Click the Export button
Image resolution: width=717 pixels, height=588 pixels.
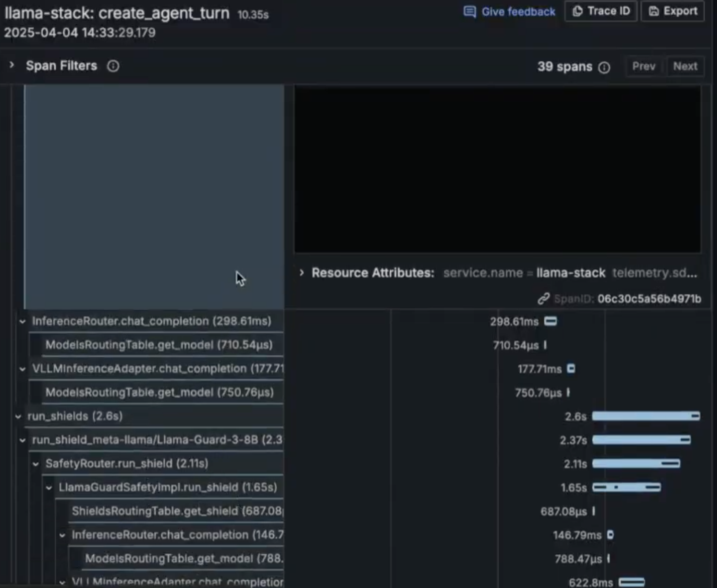(673, 11)
